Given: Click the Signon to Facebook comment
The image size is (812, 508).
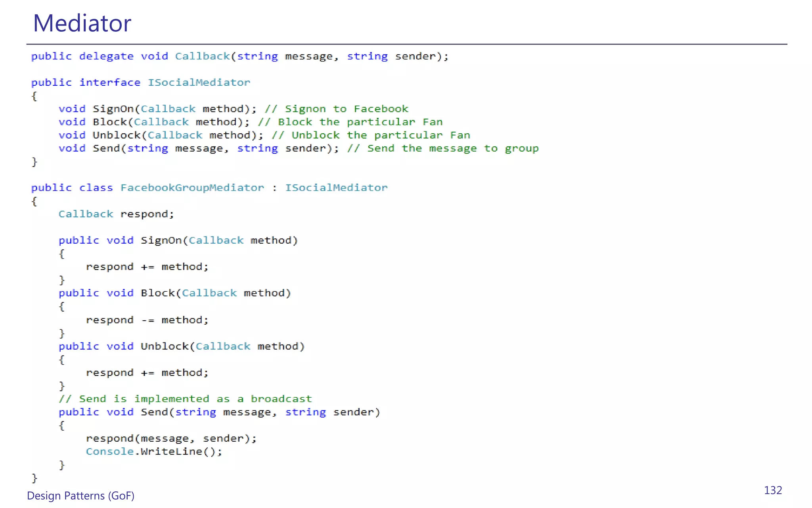Looking at the screenshot, I should pos(336,109).
